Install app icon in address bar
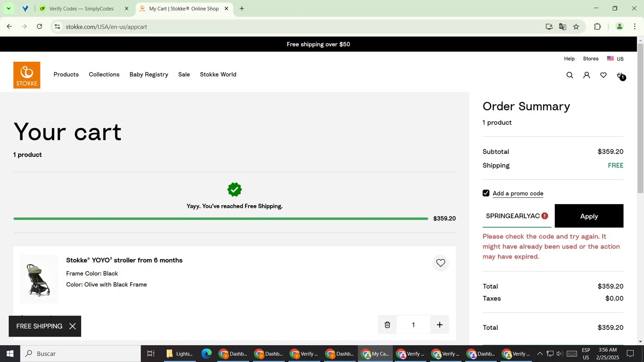Viewport: 644px width, 362px height. [549, 27]
